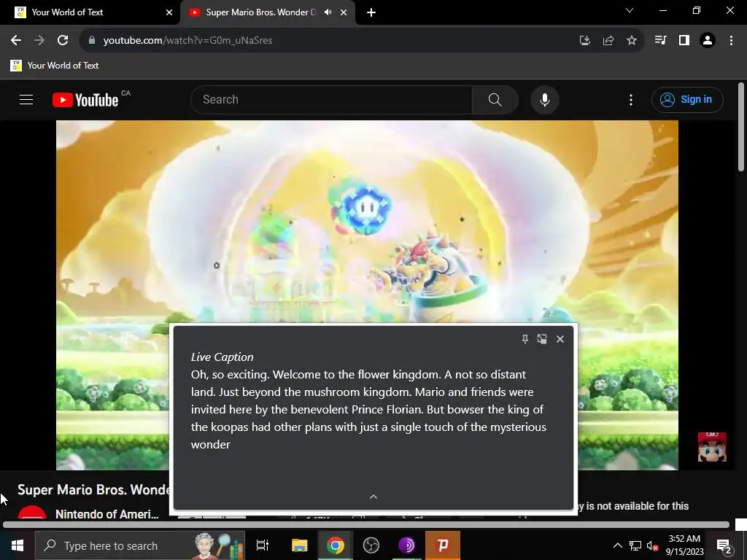Go back to the previous page

(x=16, y=41)
